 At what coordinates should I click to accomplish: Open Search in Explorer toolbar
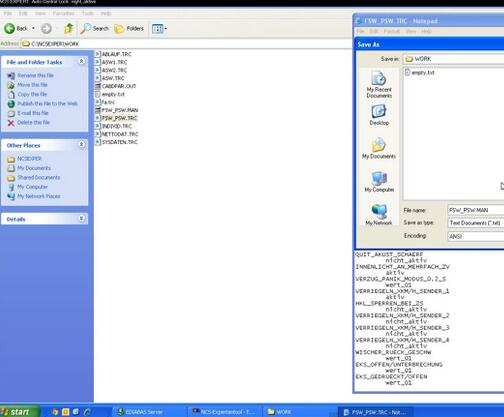[95, 29]
